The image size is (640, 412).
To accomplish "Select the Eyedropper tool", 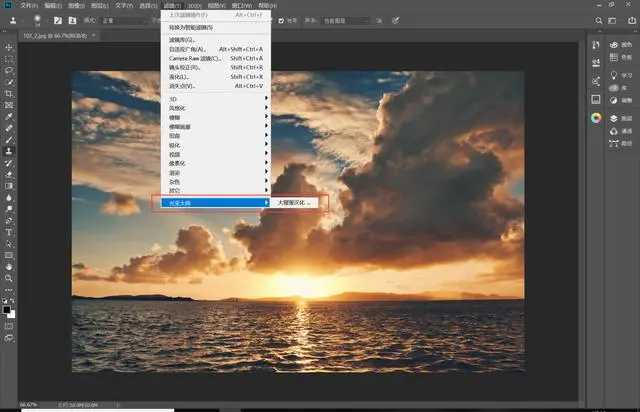I will (9, 116).
